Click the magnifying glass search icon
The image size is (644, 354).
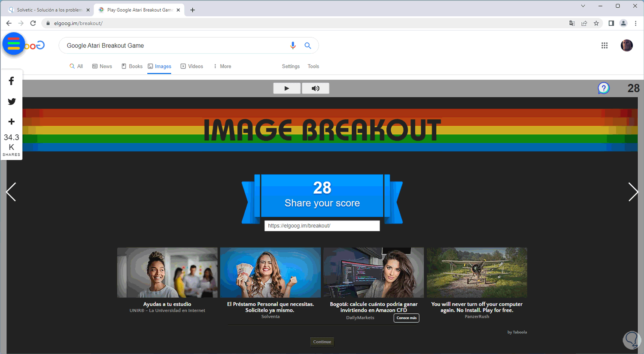(308, 45)
